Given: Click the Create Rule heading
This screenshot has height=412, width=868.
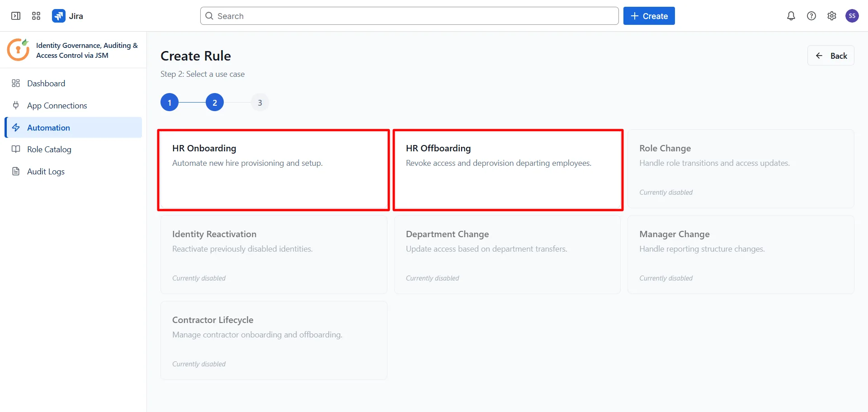Looking at the screenshot, I should (x=196, y=56).
